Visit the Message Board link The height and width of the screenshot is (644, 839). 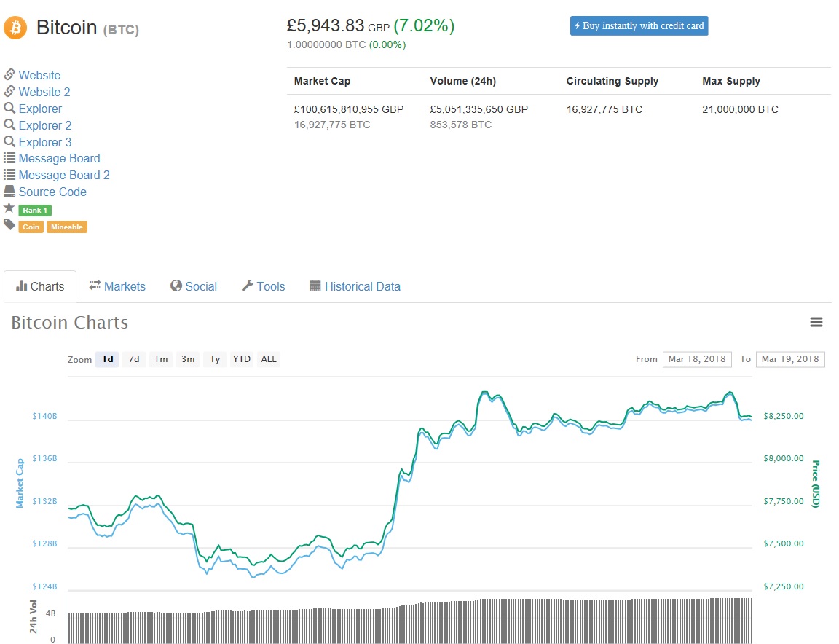(60, 159)
